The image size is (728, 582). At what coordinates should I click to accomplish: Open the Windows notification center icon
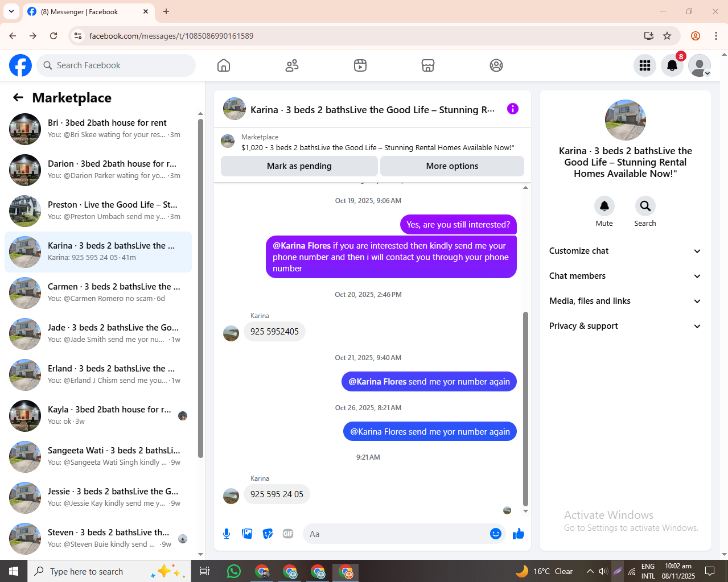(710, 571)
